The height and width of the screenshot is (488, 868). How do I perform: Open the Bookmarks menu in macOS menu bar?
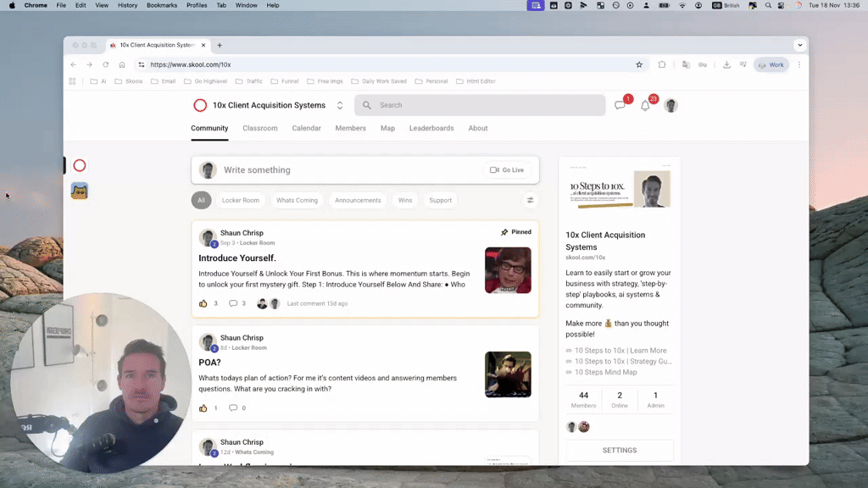[x=162, y=6]
